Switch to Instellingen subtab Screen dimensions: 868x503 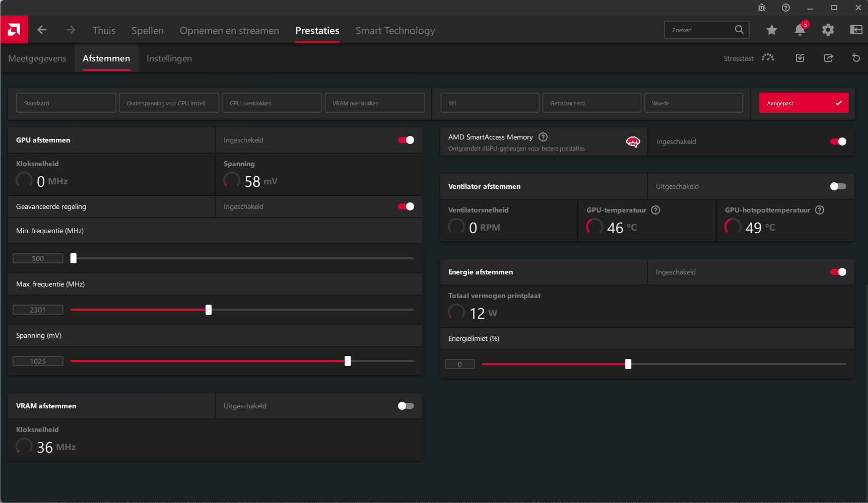tap(169, 58)
